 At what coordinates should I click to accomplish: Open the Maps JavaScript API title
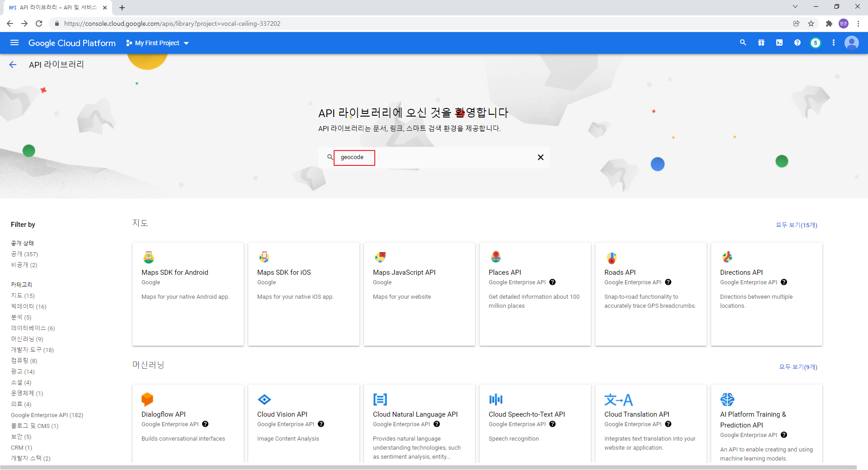404,273
